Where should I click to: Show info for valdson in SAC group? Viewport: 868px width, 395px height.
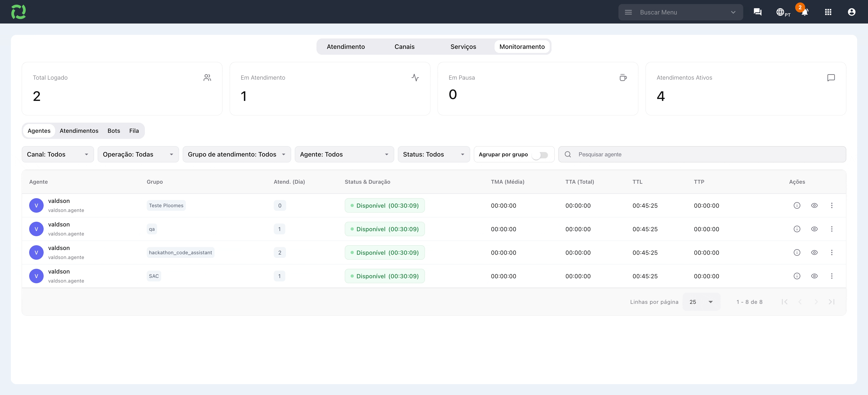pyautogui.click(x=797, y=276)
